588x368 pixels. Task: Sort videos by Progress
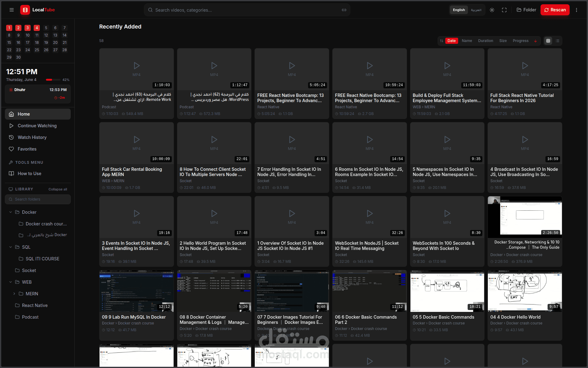pyautogui.click(x=521, y=41)
